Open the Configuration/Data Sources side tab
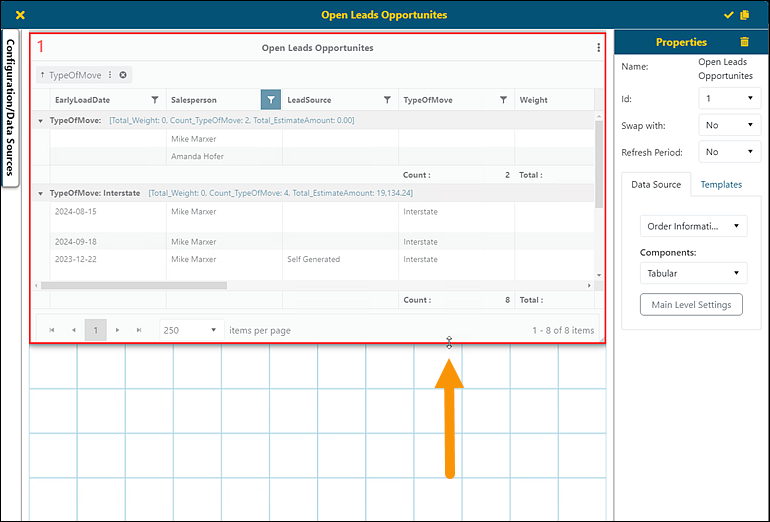The height and width of the screenshot is (522, 770). 10,107
